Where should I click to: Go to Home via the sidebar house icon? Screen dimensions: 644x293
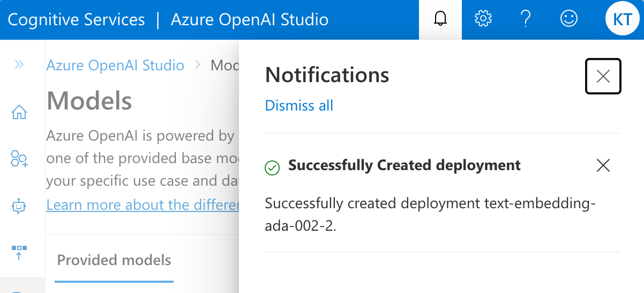tap(19, 112)
